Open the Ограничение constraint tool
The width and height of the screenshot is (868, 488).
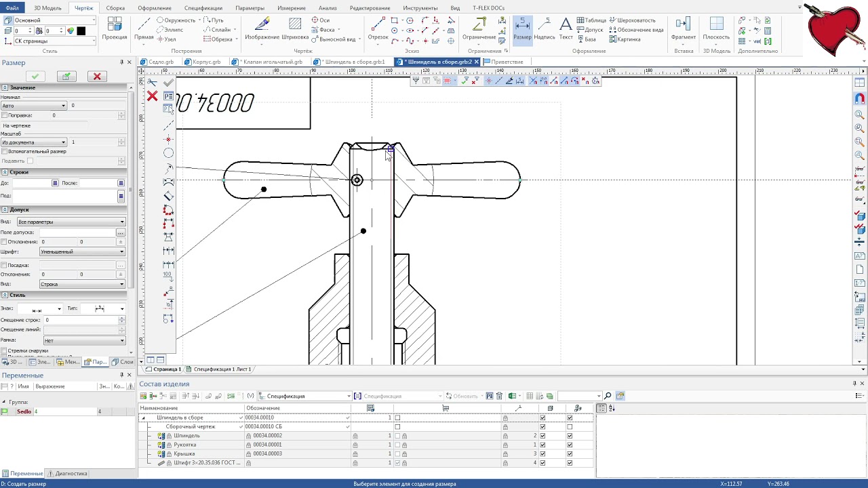tap(479, 29)
